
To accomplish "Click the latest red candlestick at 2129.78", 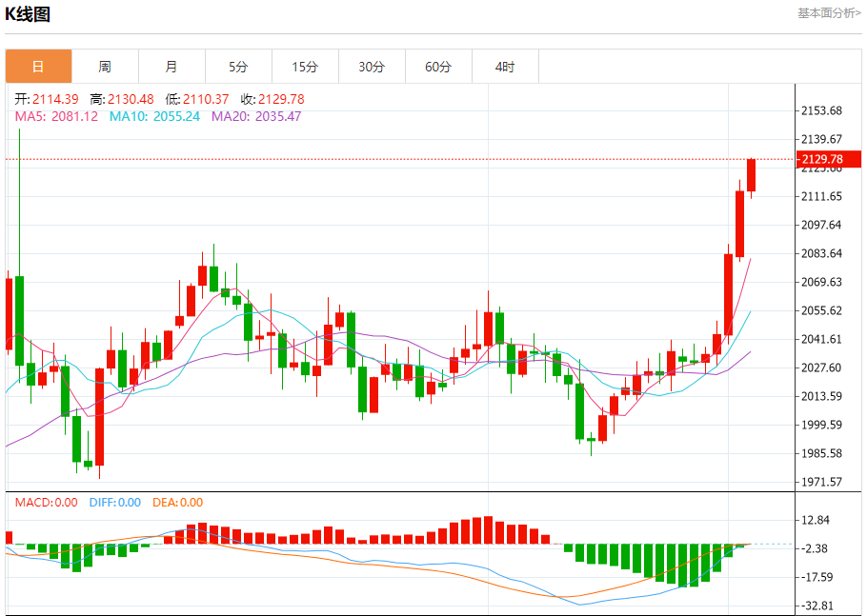I will [x=751, y=175].
